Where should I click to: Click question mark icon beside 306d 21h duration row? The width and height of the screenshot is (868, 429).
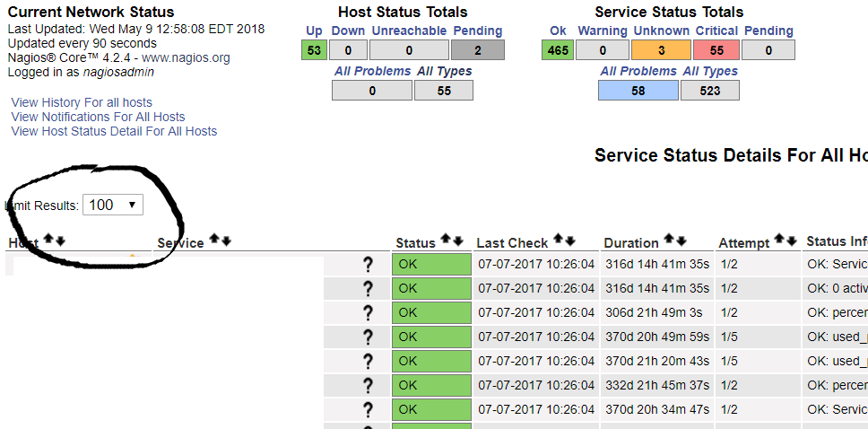[x=367, y=312]
